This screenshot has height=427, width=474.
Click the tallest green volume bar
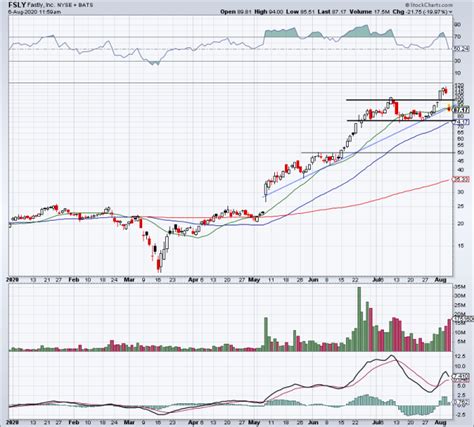point(359,319)
